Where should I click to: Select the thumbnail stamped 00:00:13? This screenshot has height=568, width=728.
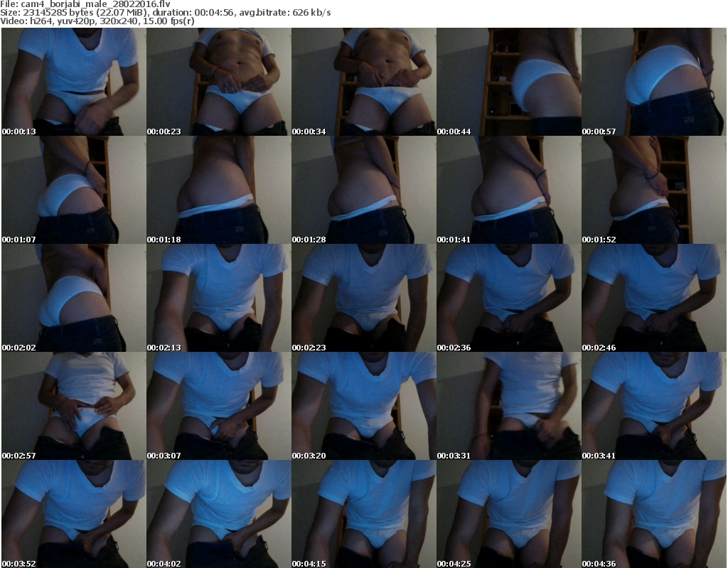[73, 82]
